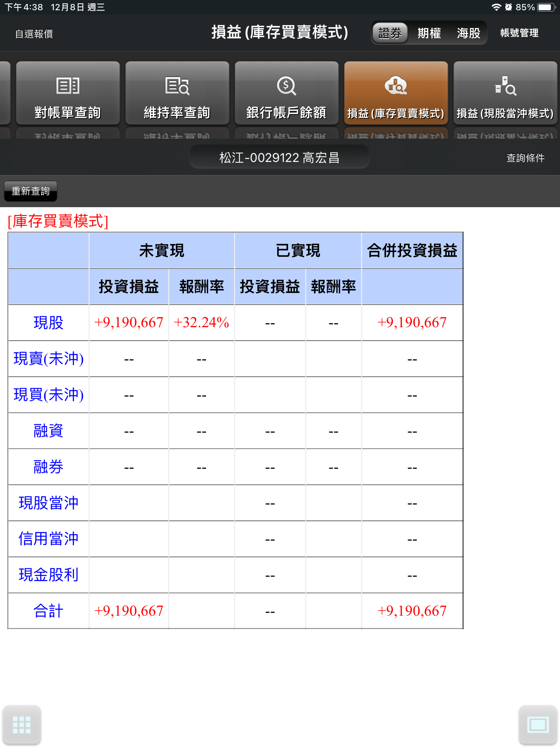
Task: Tap the screen layout icon at bottom right
Action: tap(538, 724)
